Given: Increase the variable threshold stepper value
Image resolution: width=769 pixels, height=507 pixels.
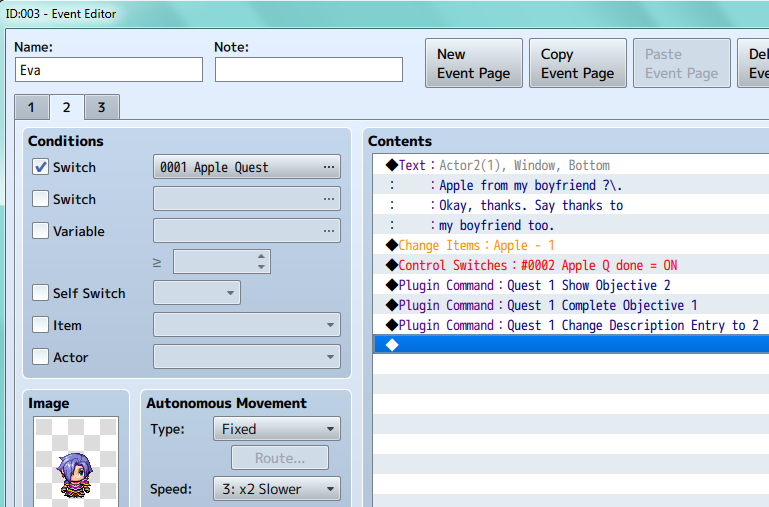Looking at the screenshot, I should 261,256.
